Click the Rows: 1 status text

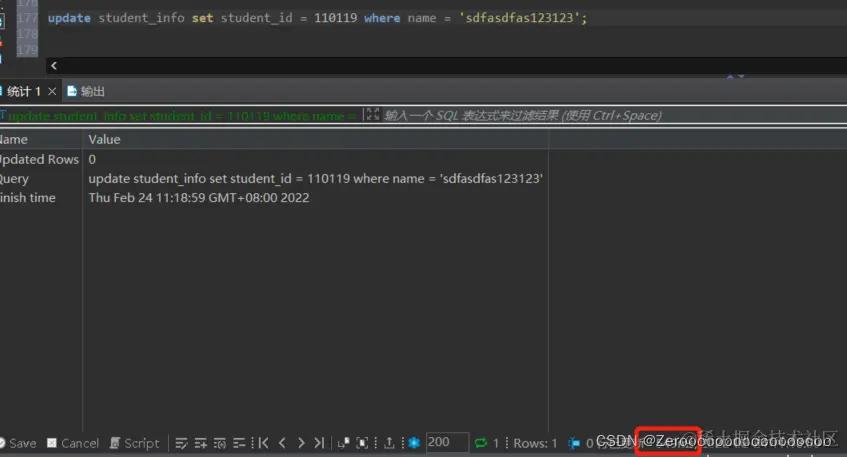pos(535,443)
